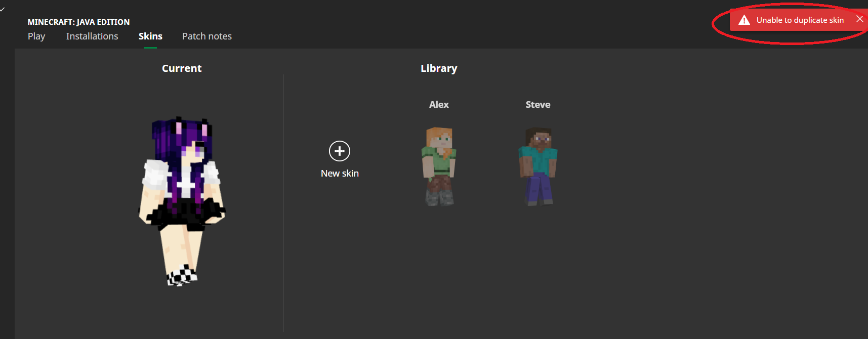Open the Play tab
868x339 pixels.
point(36,36)
